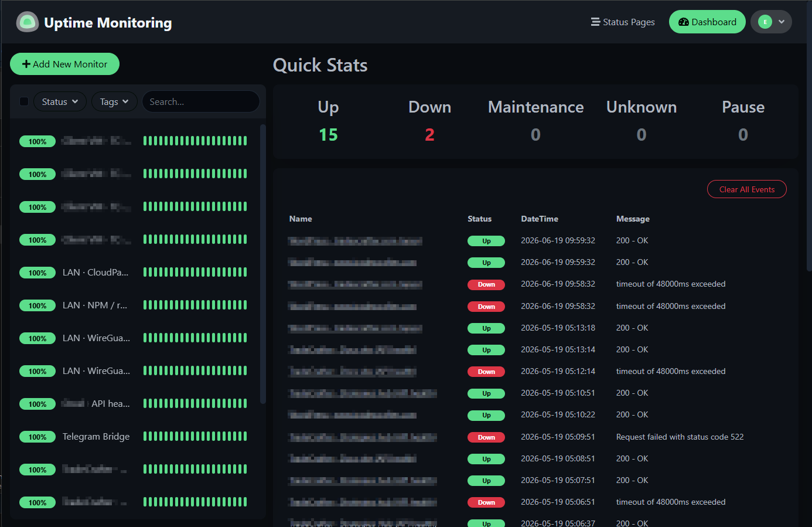Click the datetime 2026-05-19 05:13:14
The height and width of the screenshot is (527, 812).
[x=558, y=349]
